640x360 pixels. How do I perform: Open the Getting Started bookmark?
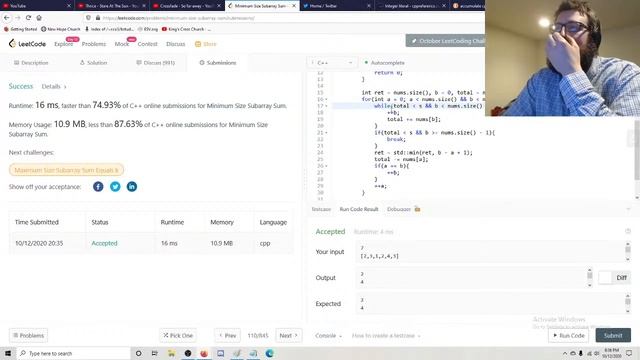pos(20,29)
